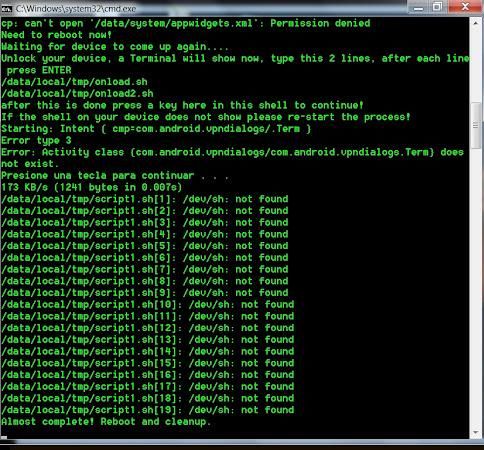Click the vertical scrollbar up arrow

(x=476, y=23)
